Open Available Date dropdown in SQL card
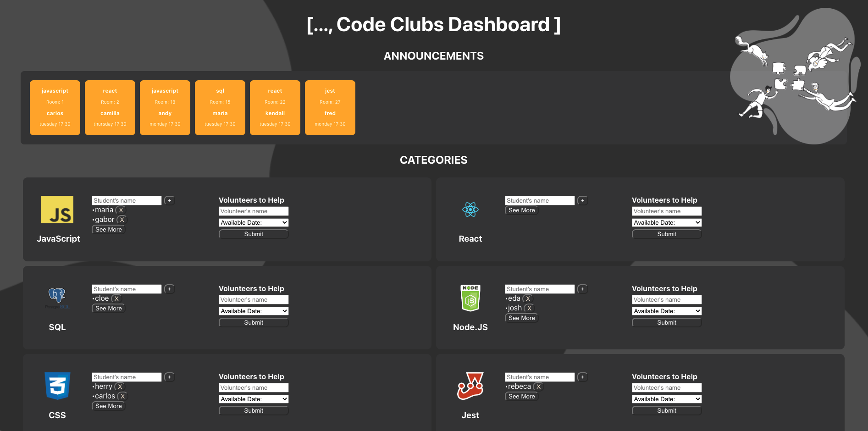868x431 pixels. [x=254, y=311]
